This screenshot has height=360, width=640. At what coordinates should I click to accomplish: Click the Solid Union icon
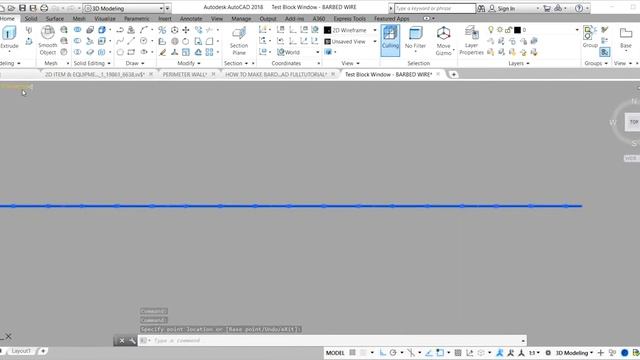click(x=77, y=30)
